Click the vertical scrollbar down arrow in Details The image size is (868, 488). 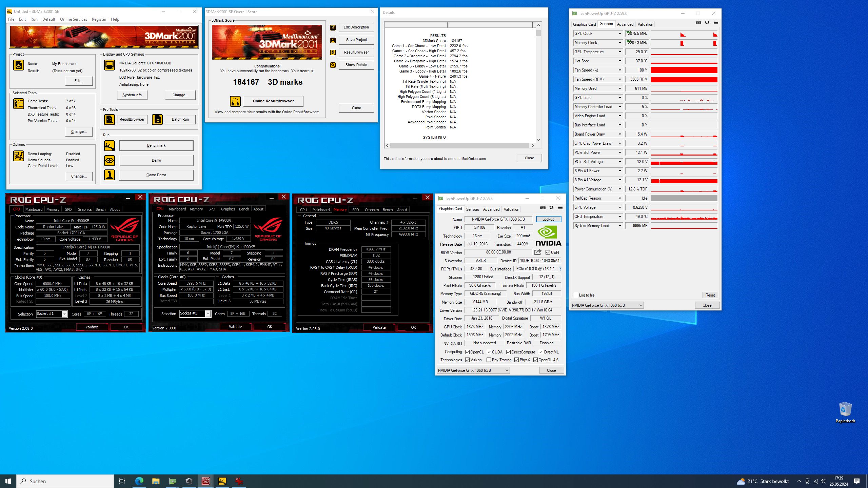(538, 140)
